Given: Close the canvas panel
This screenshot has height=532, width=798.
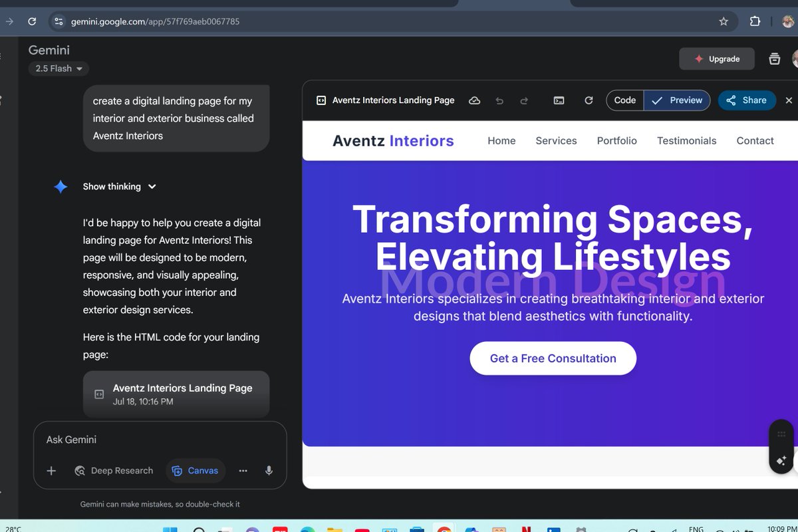Looking at the screenshot, I should coord(789,100).
